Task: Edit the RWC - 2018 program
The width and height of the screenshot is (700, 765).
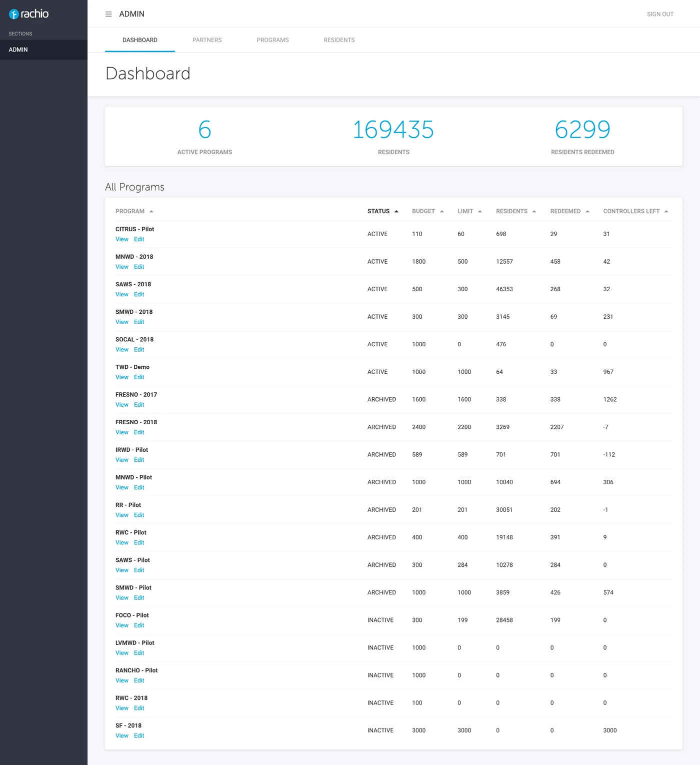Action: (139, 707)
